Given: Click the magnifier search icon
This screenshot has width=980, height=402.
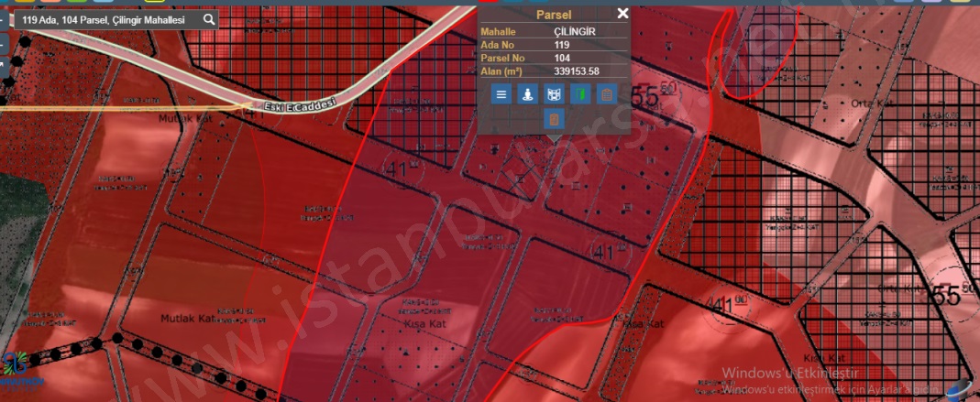Looking at the screenshot, I should click(x=209, y=19).
